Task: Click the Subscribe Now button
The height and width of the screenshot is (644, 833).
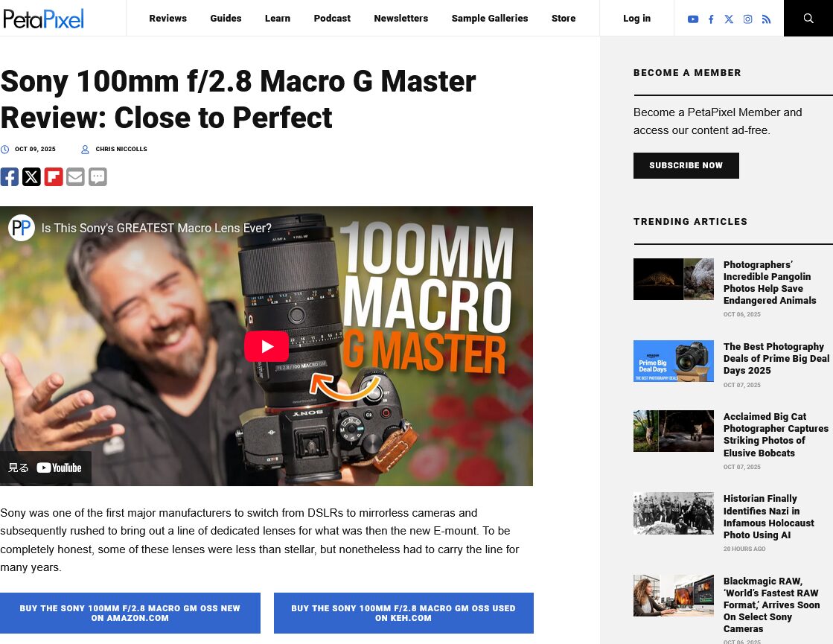Action: click(686, 165)
